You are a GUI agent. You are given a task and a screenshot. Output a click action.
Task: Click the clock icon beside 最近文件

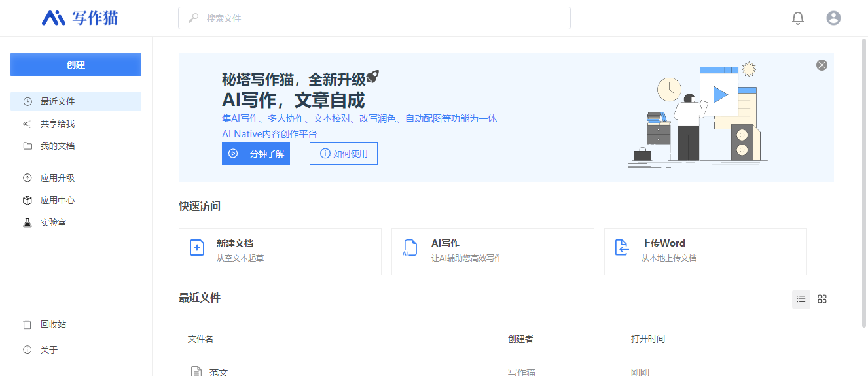pyautogui.click(x=27, y=101)
